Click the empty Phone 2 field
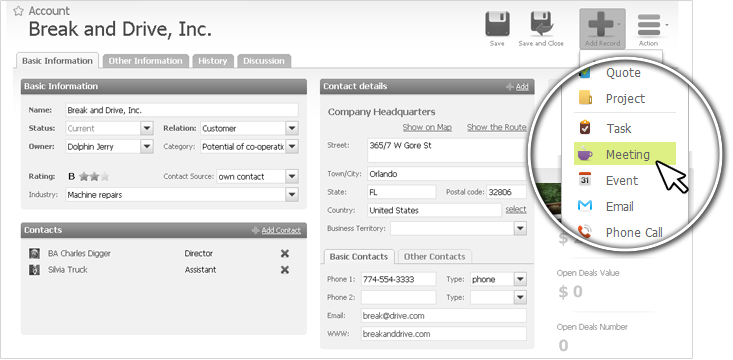Screen dimensions: 733x360 click(x=399, y=297)
